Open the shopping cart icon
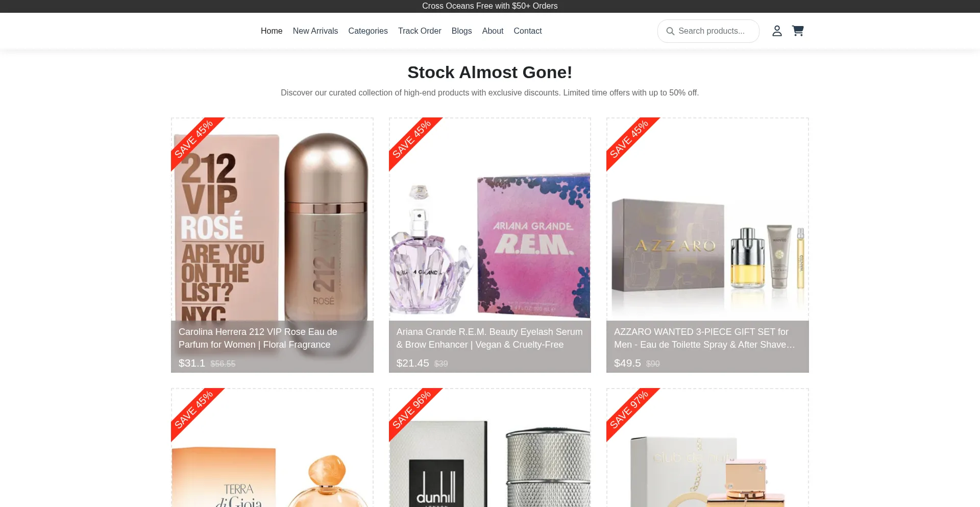Screen dimensions: 980x507 798,31
